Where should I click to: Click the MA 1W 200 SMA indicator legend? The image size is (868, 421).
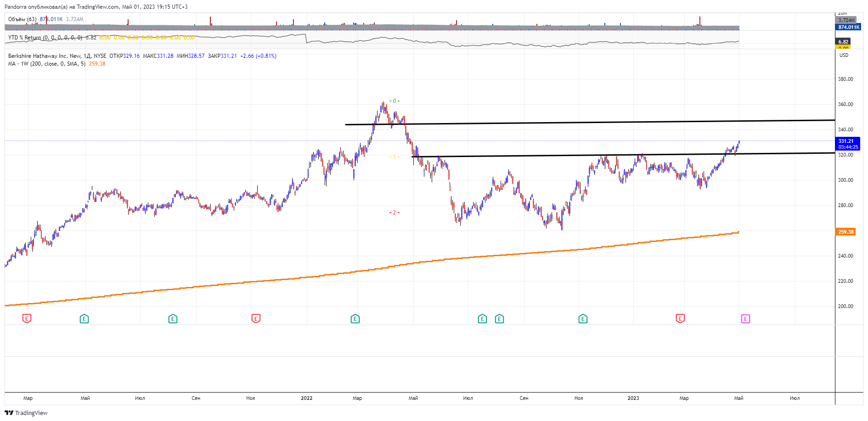[x=47, y=64]
